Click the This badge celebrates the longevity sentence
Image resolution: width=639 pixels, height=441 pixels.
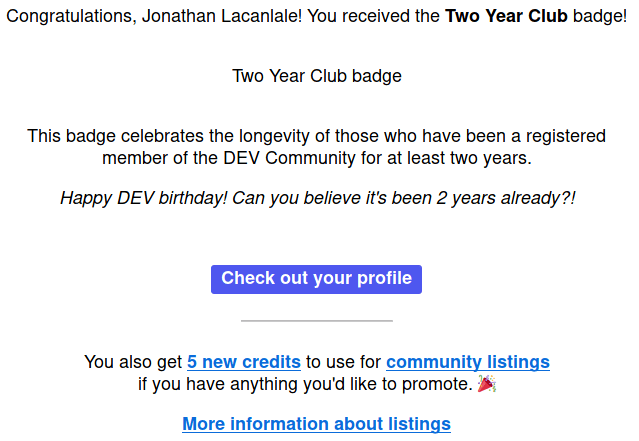[317, 147]
